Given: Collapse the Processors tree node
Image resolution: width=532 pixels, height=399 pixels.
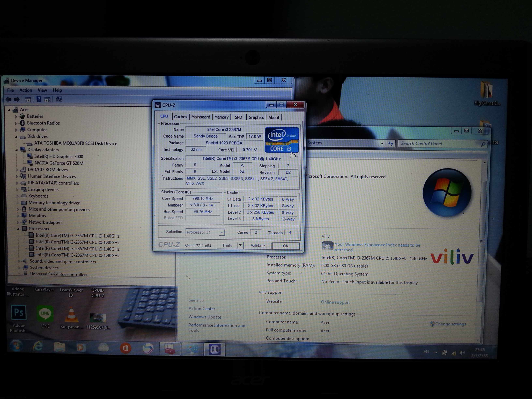Looking at the screenshot, I should pyautogui.click(x=18, y=229).
